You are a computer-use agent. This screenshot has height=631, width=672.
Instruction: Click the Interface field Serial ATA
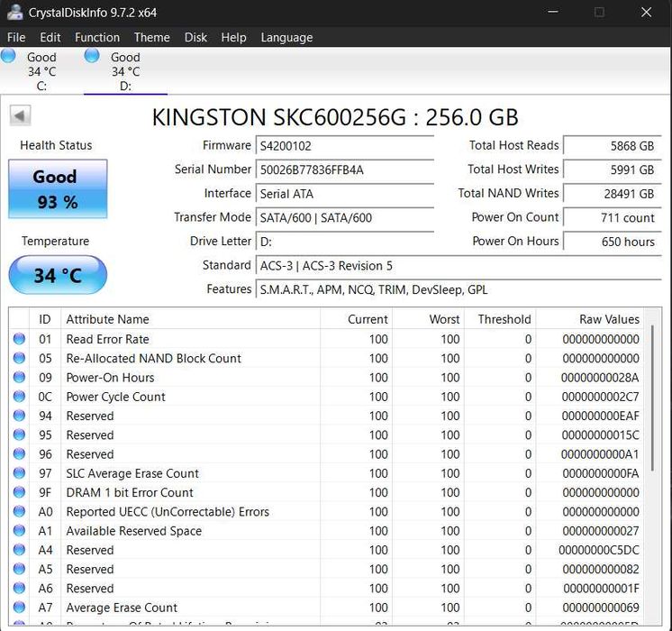[x=345, y=194]
